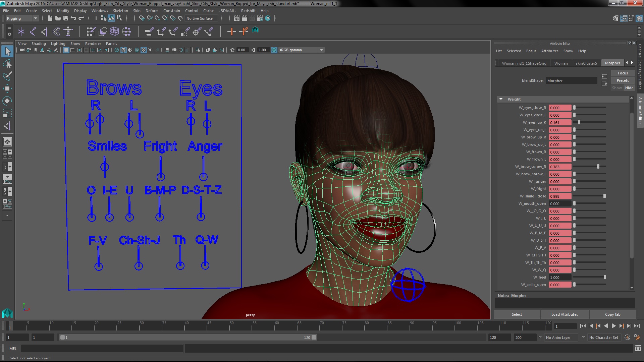This screenshot has width=644, height=362.
Task: Click the Create Joint tool on shelf
Action: pyautogui.click(x=33, y=32)
